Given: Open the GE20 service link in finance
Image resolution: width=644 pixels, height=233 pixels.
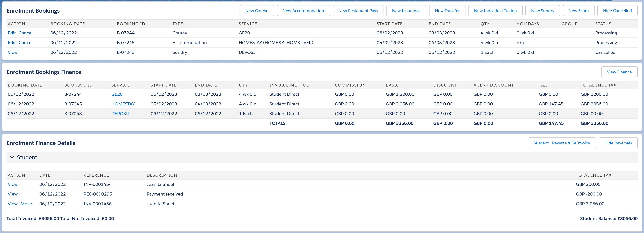Looking at the screenshot, I should point(117,94).
